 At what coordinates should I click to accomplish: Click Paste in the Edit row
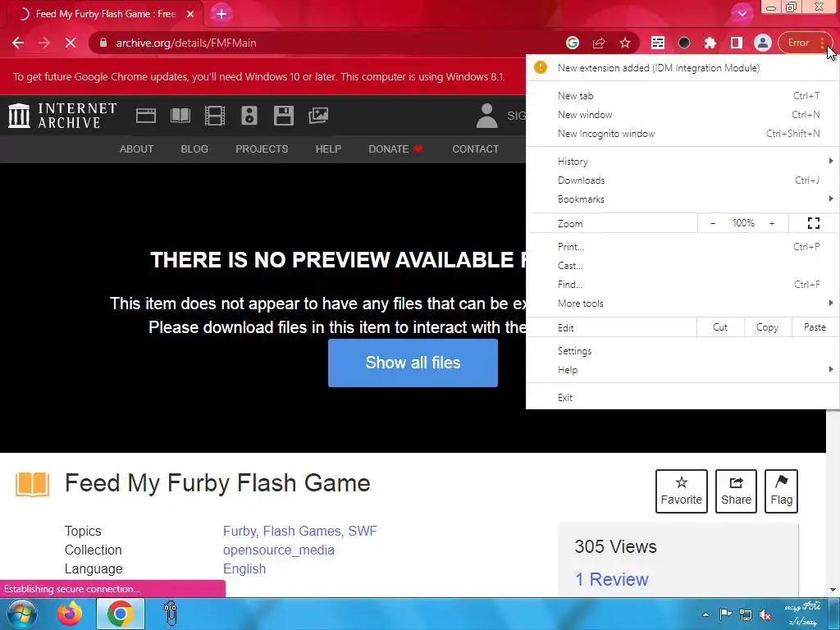815,327
